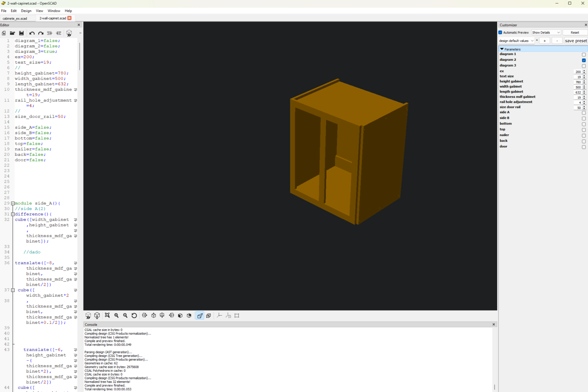Select the Orthogonal projection
The image size is (588, 392).
point(209,316)
